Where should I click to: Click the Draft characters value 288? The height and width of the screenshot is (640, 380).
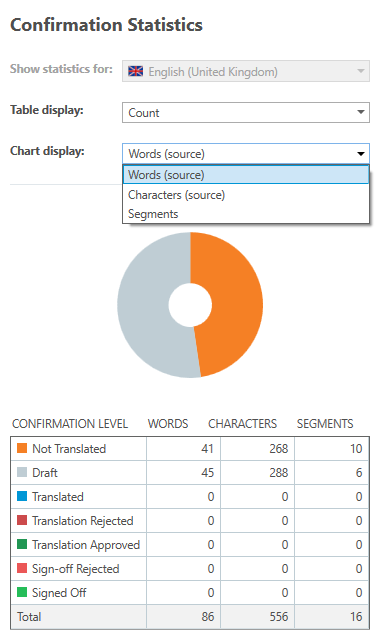pos(279,473)
